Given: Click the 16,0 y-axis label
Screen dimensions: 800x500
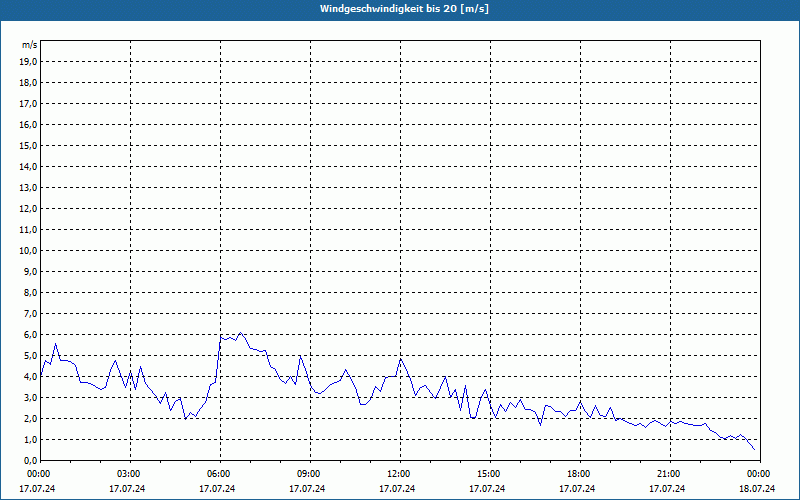Looking at the screenshot, I should [x=28, y=124].
